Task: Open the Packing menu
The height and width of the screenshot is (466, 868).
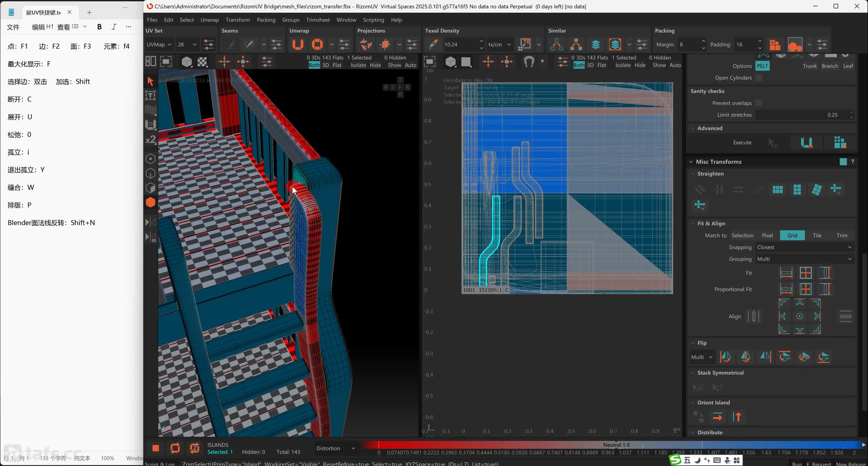Action: 266,20
